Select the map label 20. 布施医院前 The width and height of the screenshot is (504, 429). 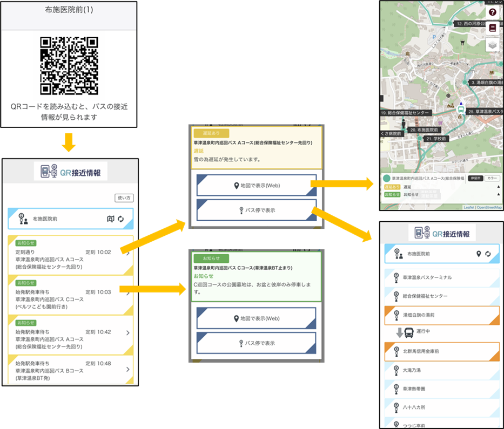tap(424, 130)
